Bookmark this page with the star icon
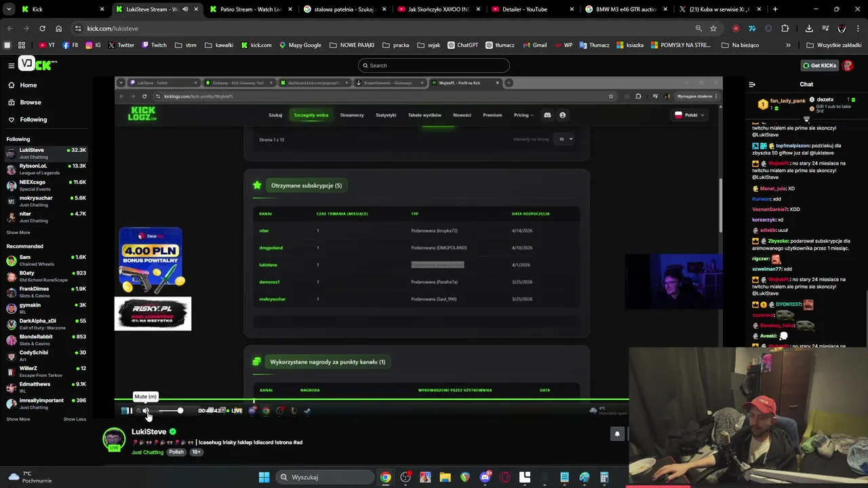 click(x=713, y=28)
